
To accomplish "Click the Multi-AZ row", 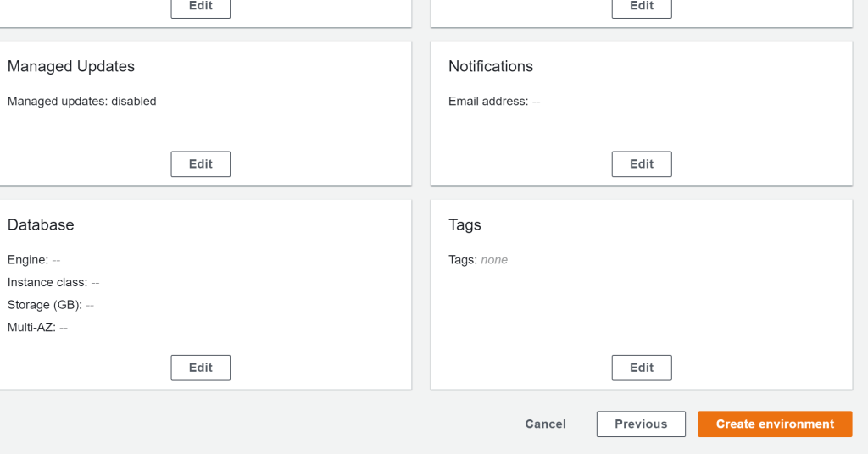I will tap(37, 327).
